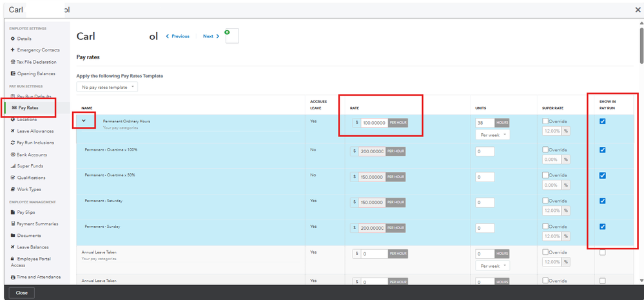Image resolution: width=644 pixels, height=300 pixels.
Task: Edit Overtime x 100% units field
Action: coord(485,151)
